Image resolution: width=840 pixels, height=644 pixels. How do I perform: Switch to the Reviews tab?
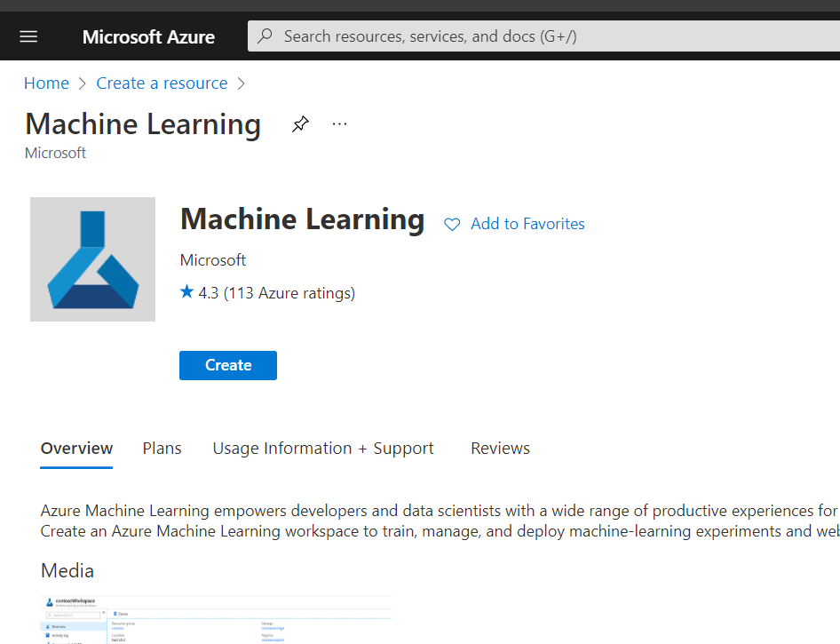[x=500, y=449]
